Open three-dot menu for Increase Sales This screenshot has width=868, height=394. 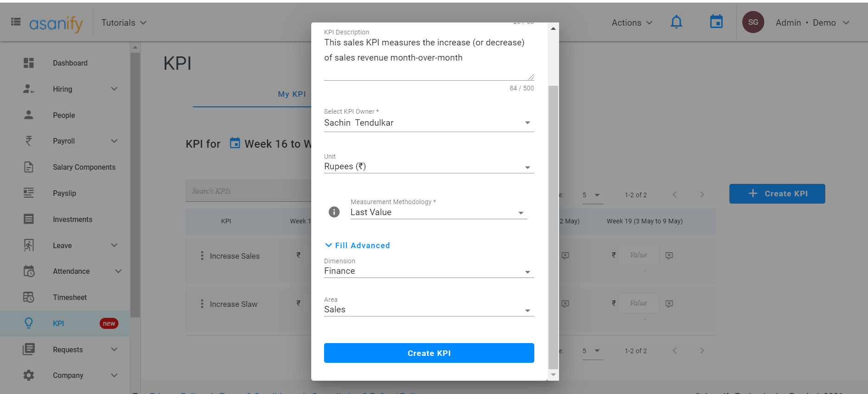202,255
